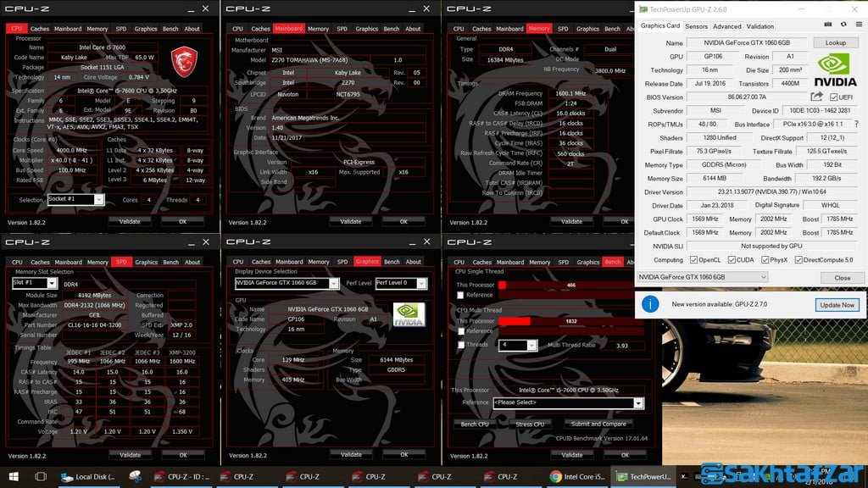Click the Lookup button in GPU-Z
Screen dimensions: 868x488
(835, 42)
